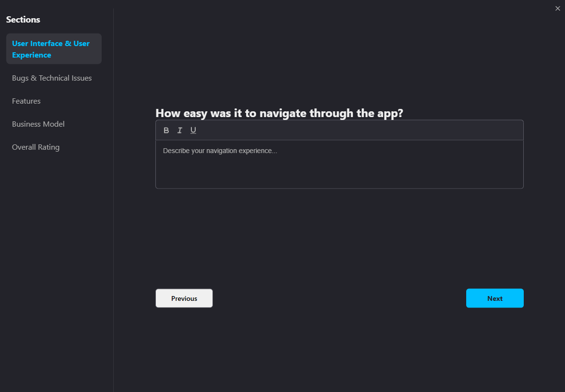Advance to the next survey question

pos(494,298)
